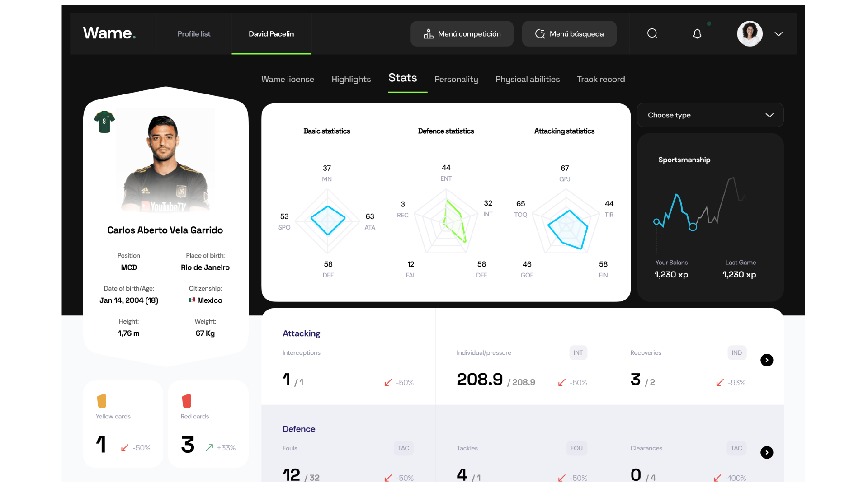Click the Last Game 1,230 xp value

pyautogui.click(x=739, y=274)
